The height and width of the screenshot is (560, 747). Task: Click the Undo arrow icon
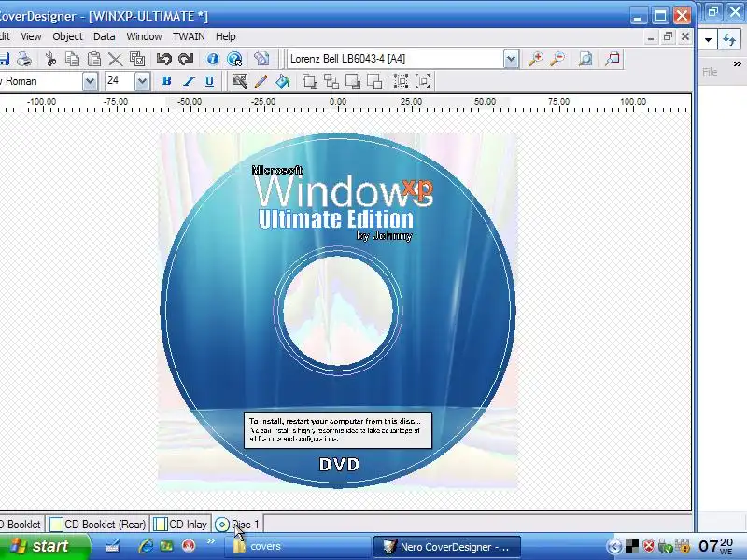pyautogui.click(x=163, y=59)
